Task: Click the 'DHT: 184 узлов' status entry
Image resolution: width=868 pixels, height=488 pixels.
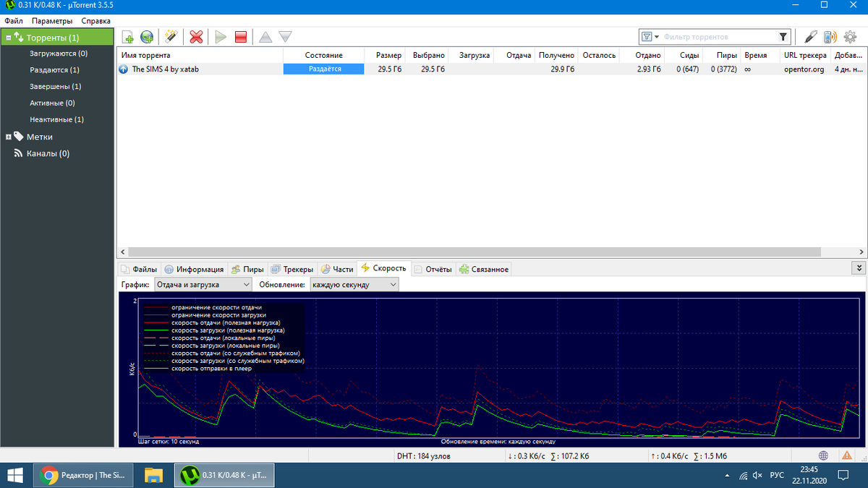Action: click(424, 456)
